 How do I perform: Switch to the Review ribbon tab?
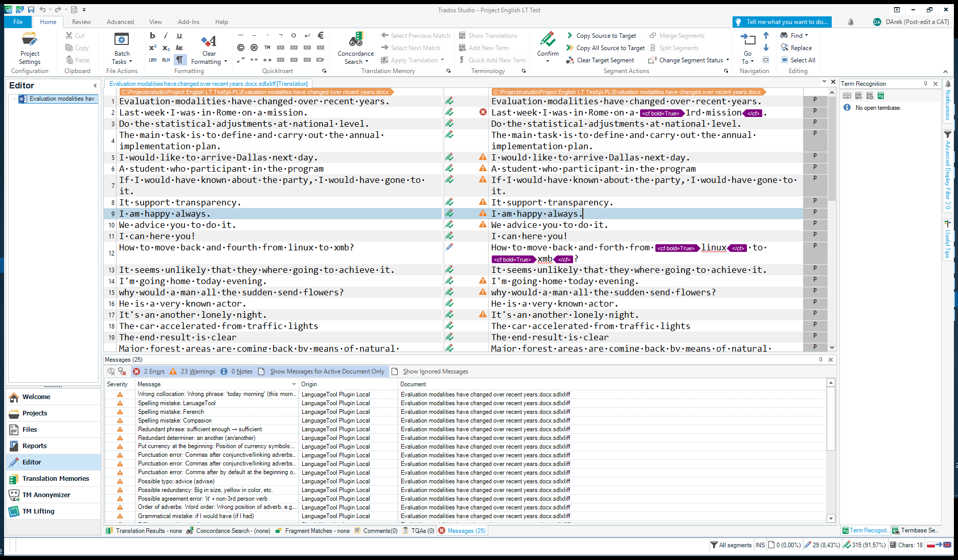(81, 22)
